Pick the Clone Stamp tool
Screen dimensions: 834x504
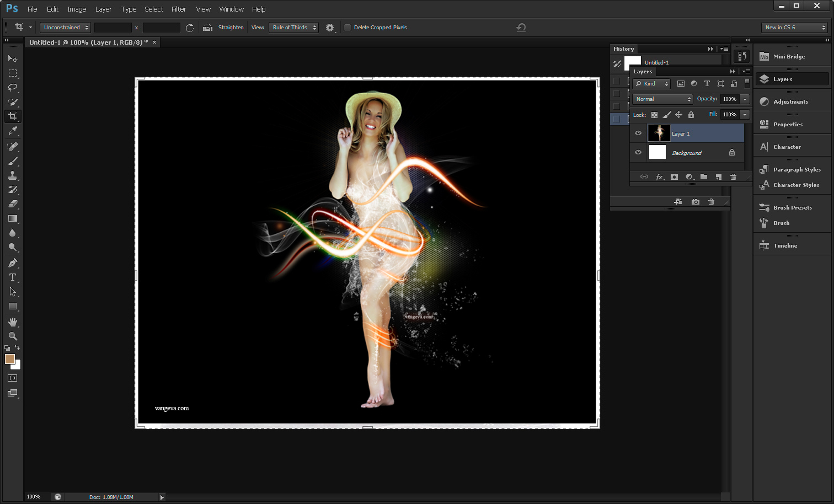(x=13, y=175)
